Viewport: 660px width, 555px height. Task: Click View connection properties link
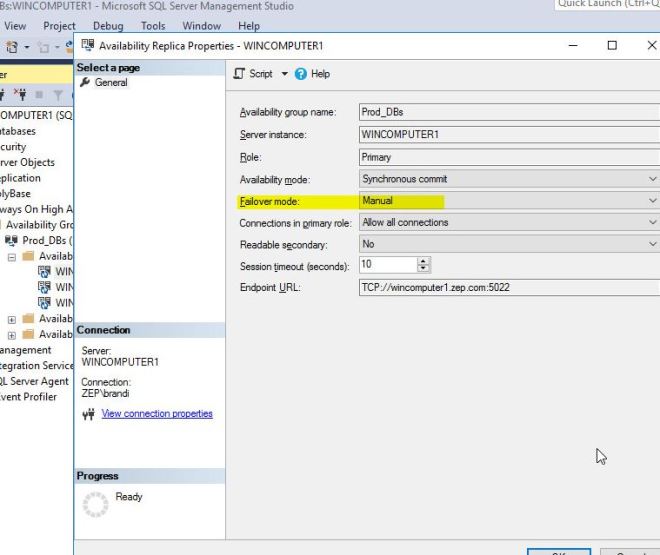(157, 414)
